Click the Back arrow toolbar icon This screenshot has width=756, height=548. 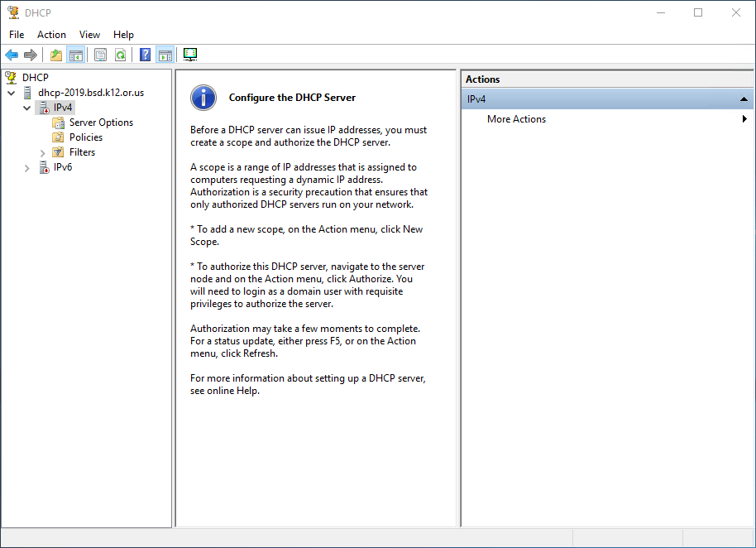tap(12, 55)
